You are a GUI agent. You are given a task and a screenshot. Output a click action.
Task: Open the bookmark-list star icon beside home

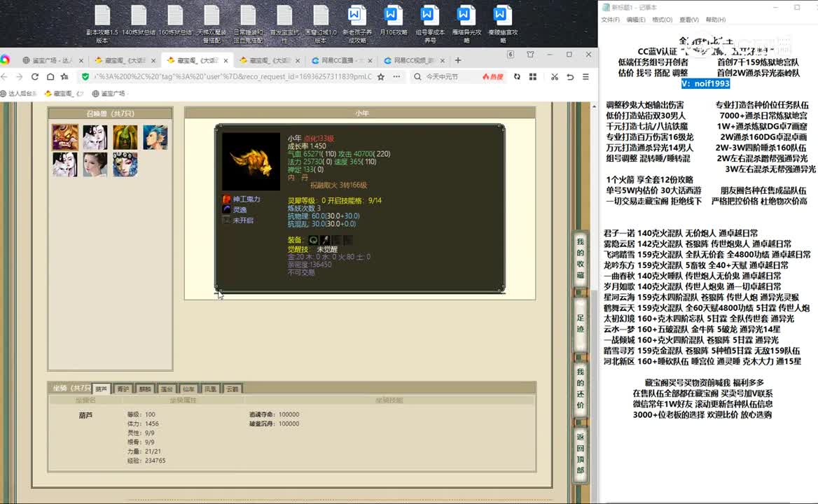(x=64, y=76)
